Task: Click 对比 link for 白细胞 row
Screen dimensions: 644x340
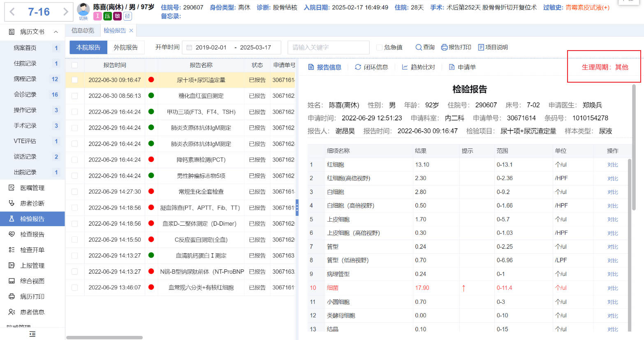Action: click(x=613, y=192)
